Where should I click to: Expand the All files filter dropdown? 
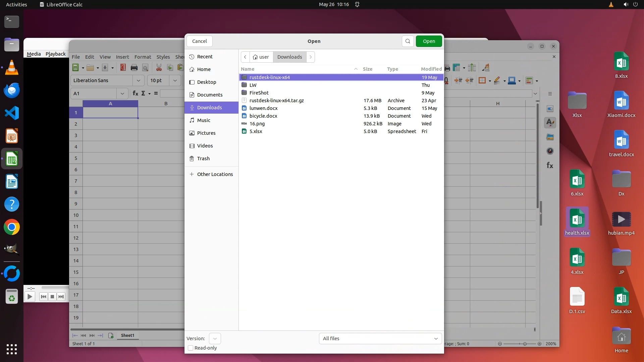point(380,339)
